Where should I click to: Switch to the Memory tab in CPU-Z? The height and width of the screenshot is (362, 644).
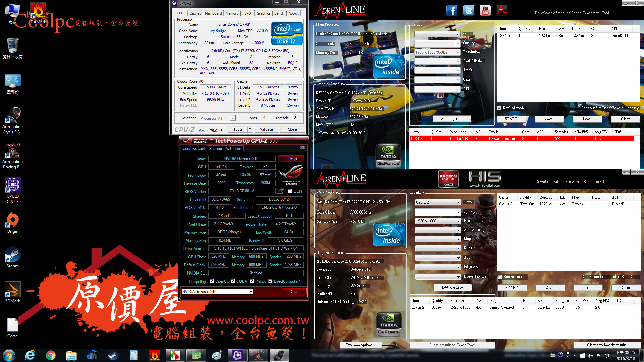pyautogui.click(x=232, y=13)
